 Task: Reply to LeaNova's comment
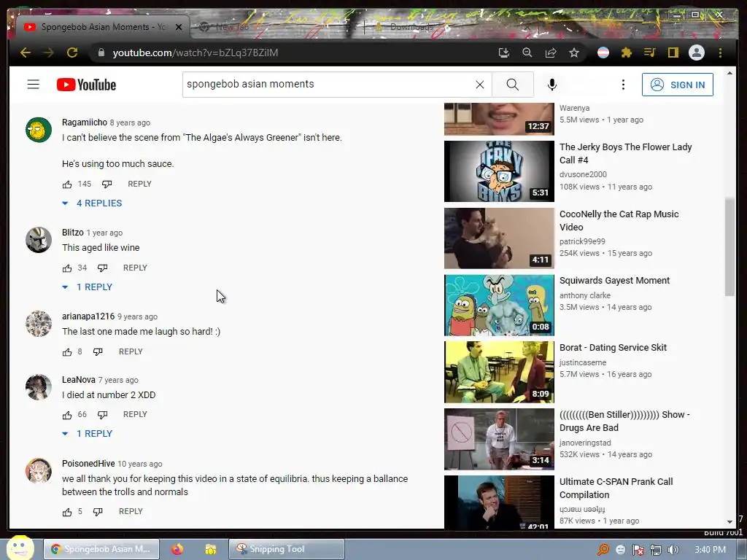pyautogui.click(x=135, y=414)
